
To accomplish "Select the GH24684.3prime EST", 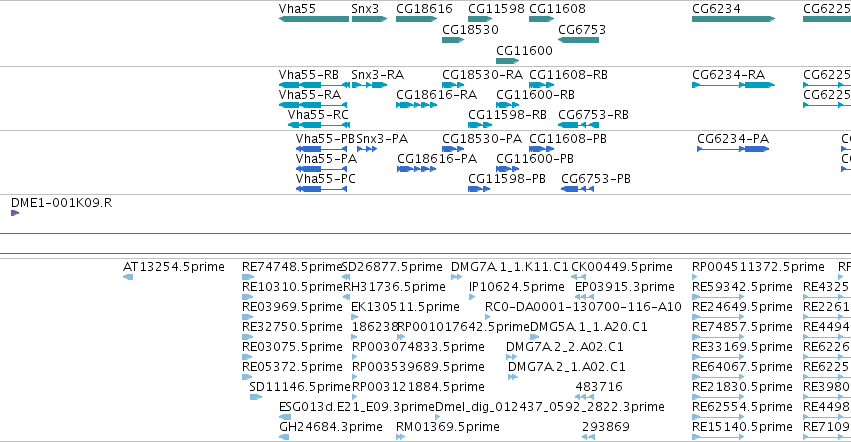I will coord(284,437).
